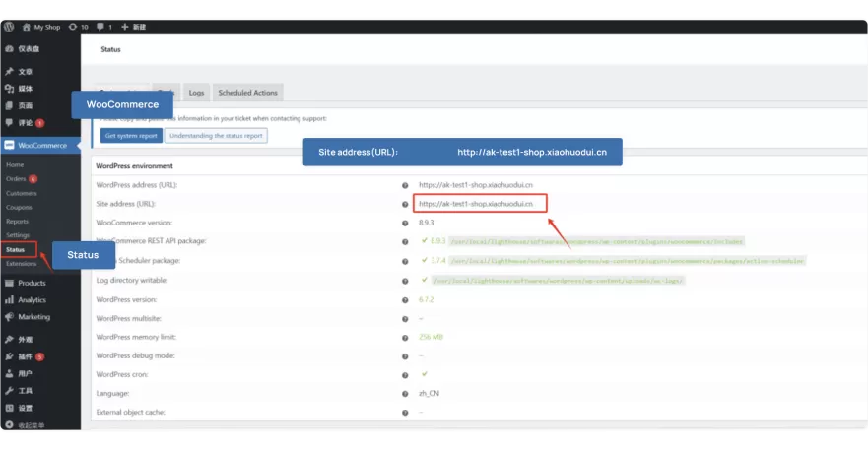
Task: Open WooCommerce Settings submenu item
Action: point(18,235)
